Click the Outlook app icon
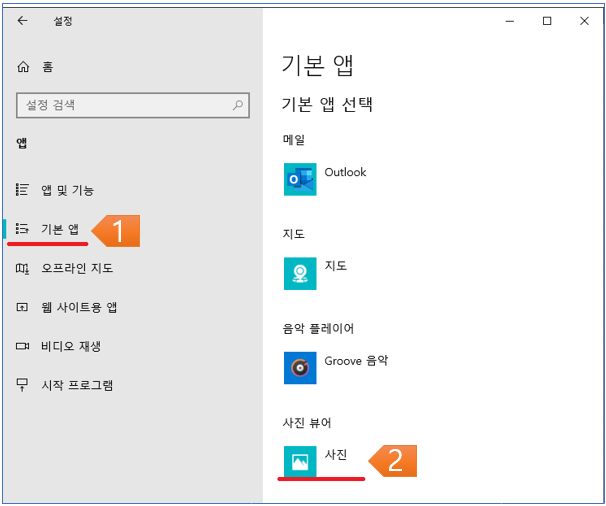The image size is (606, 506). click(x=300, y=179)
